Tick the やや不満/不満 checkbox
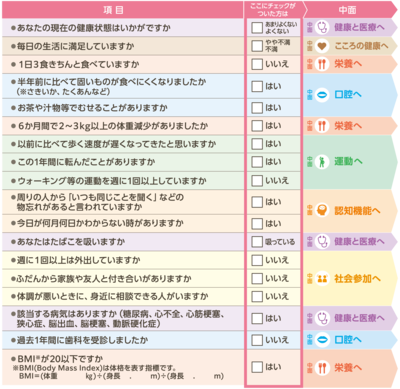400x389 pixels. click(x=257, y=46)
